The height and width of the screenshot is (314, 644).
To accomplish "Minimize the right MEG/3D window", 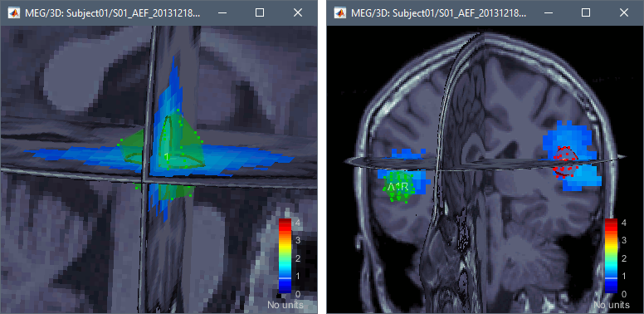I will [x=549, y=13].
